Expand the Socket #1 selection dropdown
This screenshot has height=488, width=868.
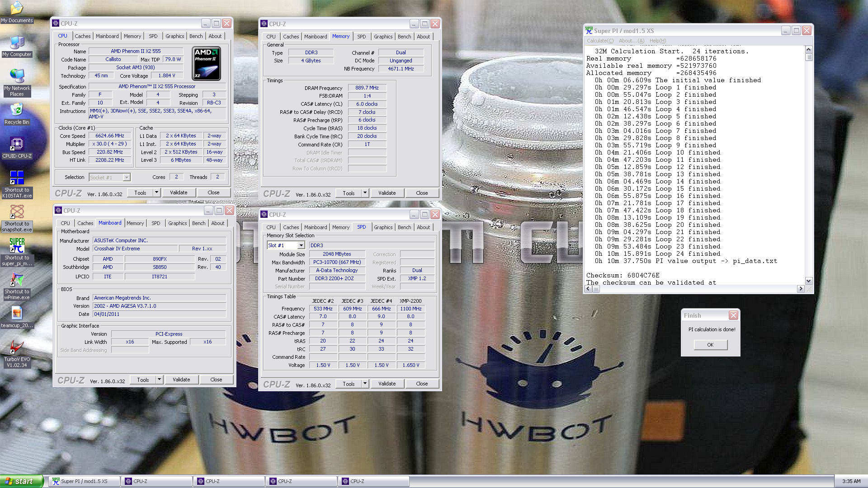click(127, 178)
